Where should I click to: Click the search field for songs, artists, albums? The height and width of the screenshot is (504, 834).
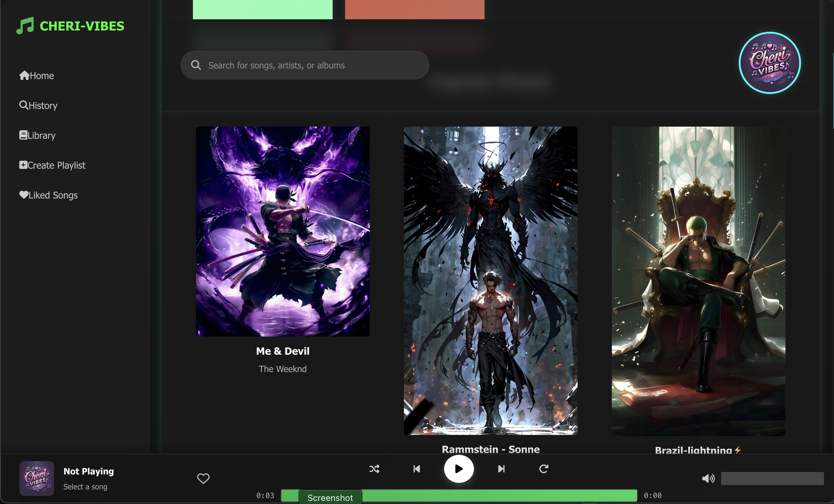[x=305, y=65]
